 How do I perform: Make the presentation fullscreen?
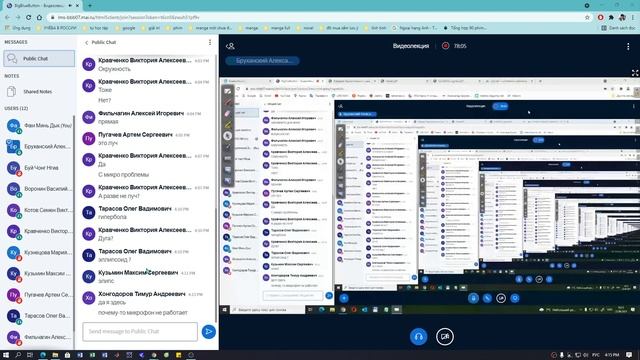(635, 73)
